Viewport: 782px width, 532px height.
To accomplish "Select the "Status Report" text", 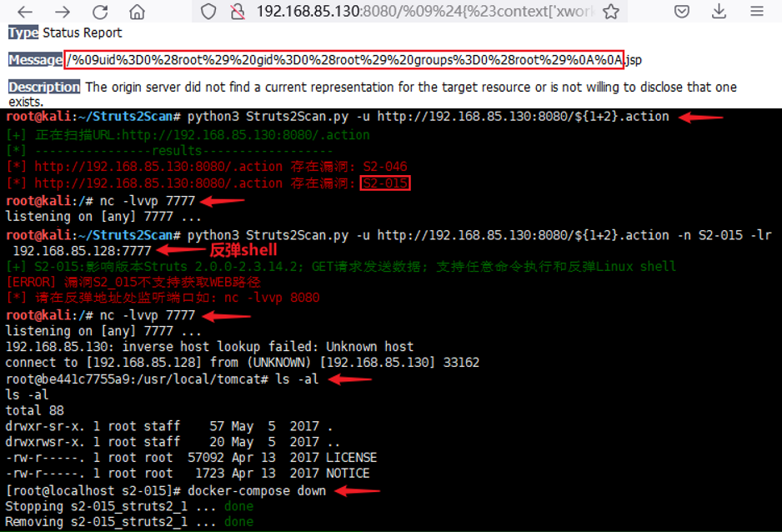I will click(83, 33).
